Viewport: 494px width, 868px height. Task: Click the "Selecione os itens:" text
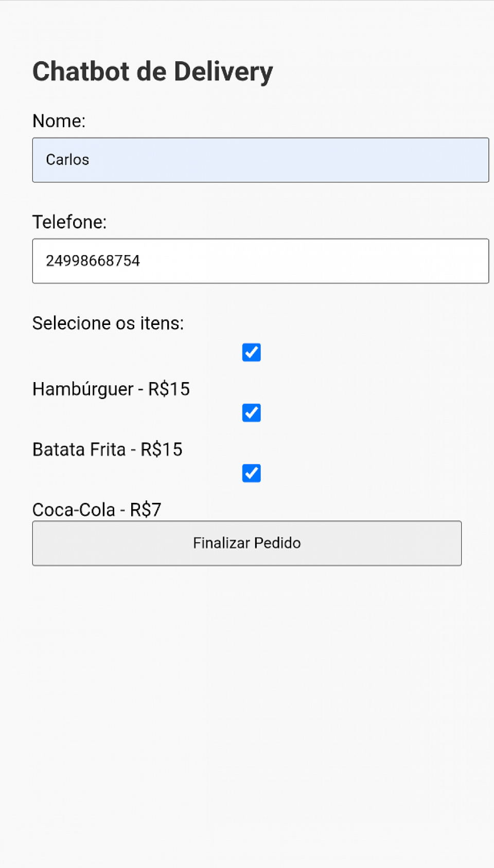[x=108, y=323]
